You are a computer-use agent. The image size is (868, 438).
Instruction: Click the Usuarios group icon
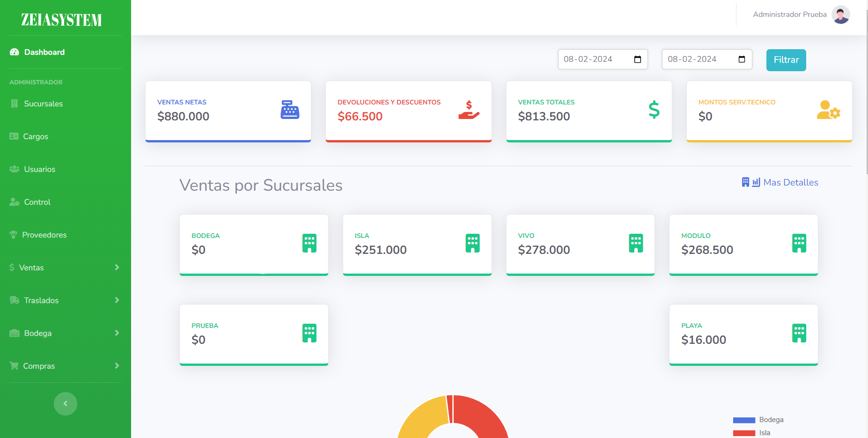13,169
